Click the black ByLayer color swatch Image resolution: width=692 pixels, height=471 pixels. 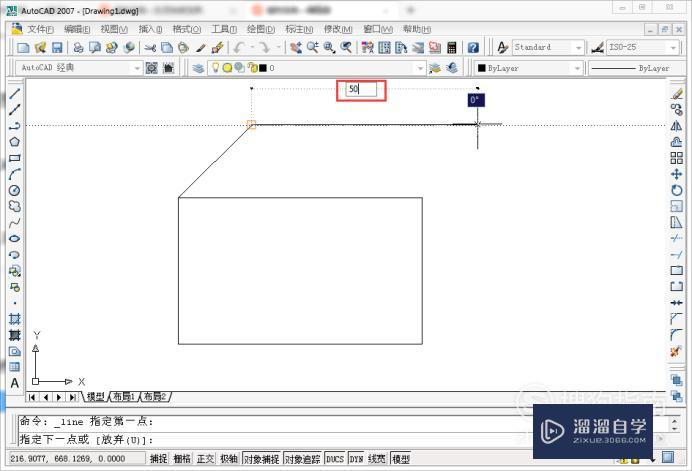point(481,68)
